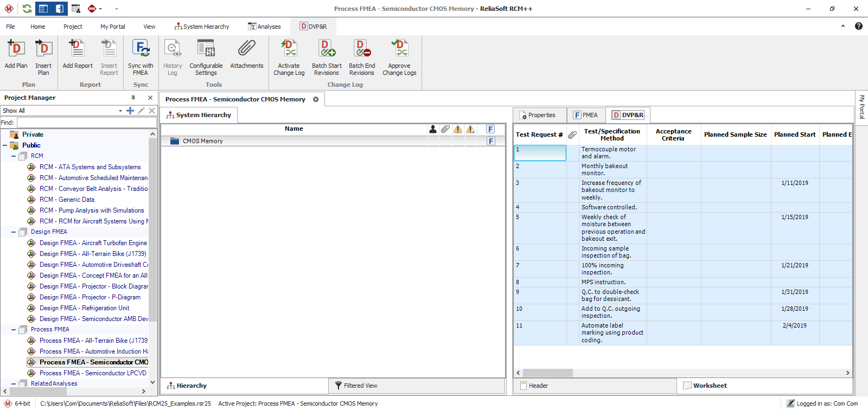
Task: Open the FMEA analysis tab
Action: click(586, 115)
